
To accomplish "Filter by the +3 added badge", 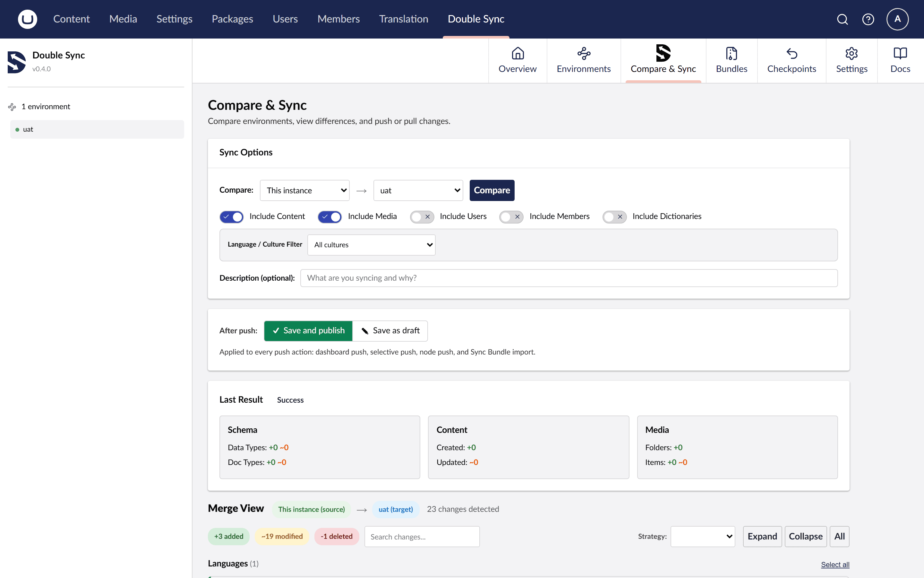I will [229, 536].
